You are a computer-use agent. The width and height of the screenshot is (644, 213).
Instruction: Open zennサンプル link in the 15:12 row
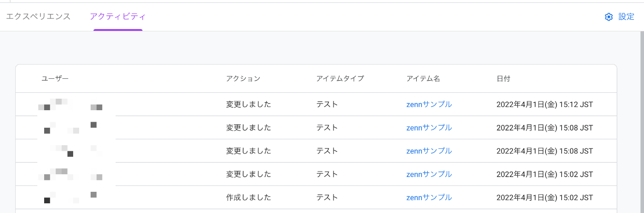click(429, 104)
